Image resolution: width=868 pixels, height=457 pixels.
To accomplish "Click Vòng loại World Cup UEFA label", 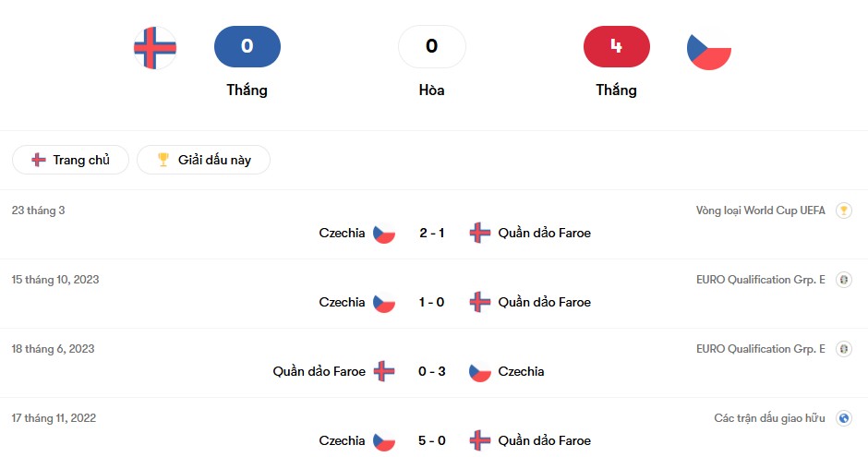I will click(760, 210).
